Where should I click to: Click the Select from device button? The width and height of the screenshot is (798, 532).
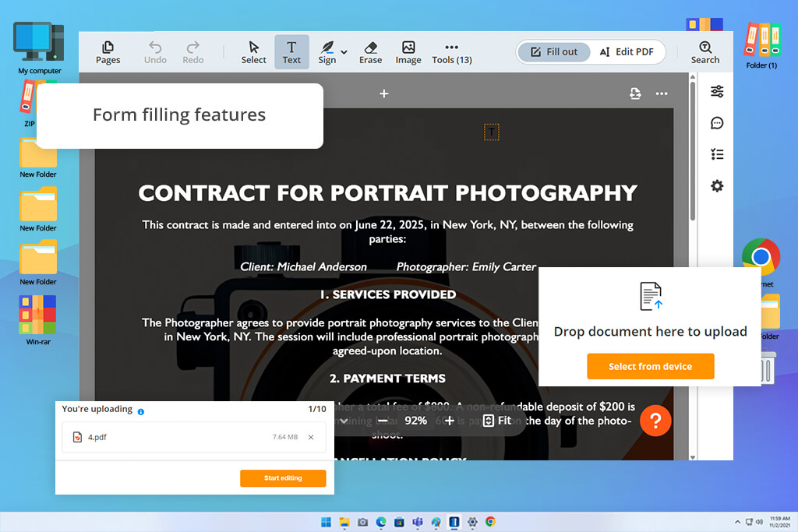651,366
